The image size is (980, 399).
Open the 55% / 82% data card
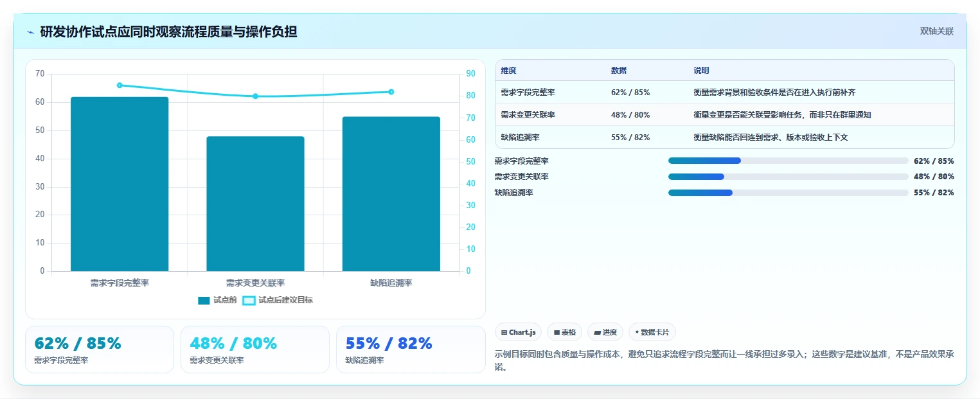[x=411, y=350]
